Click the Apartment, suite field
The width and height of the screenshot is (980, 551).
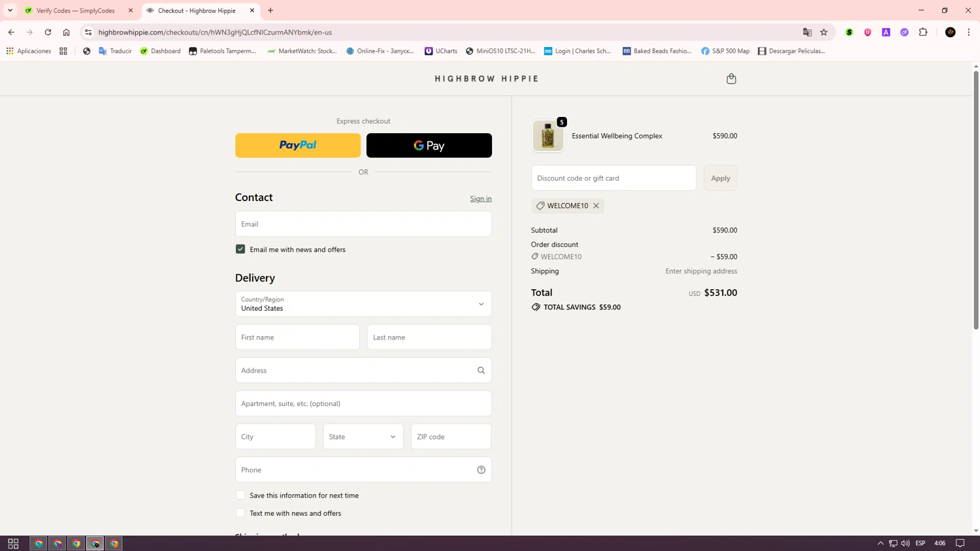(363, 403)
